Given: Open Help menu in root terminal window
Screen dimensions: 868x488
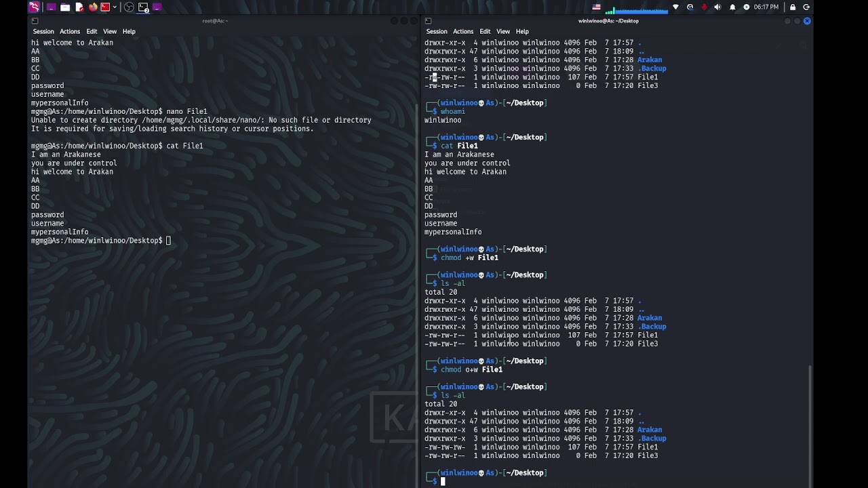Looking at the screenshot, I should pos(129,31).
